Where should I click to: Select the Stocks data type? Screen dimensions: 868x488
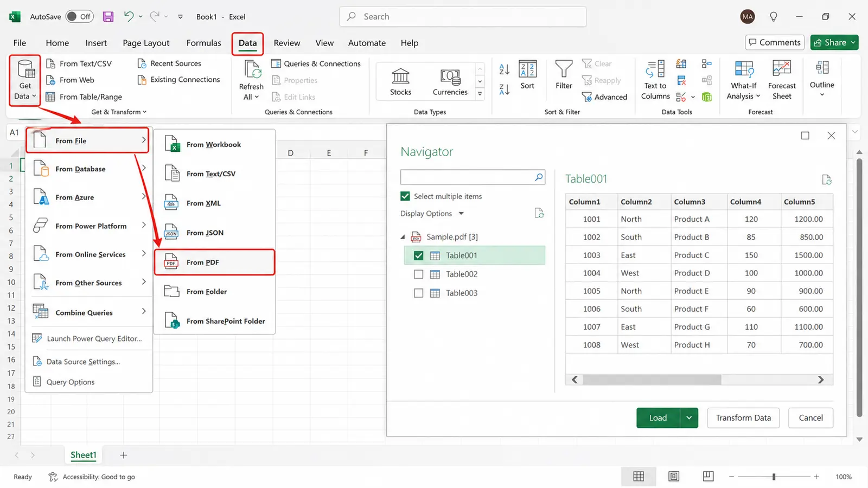click(400, 82)
